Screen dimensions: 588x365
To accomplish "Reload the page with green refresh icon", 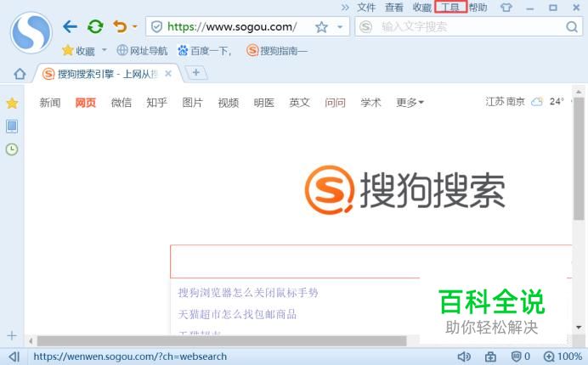I will pyautogui.click(x=95, y=26).
